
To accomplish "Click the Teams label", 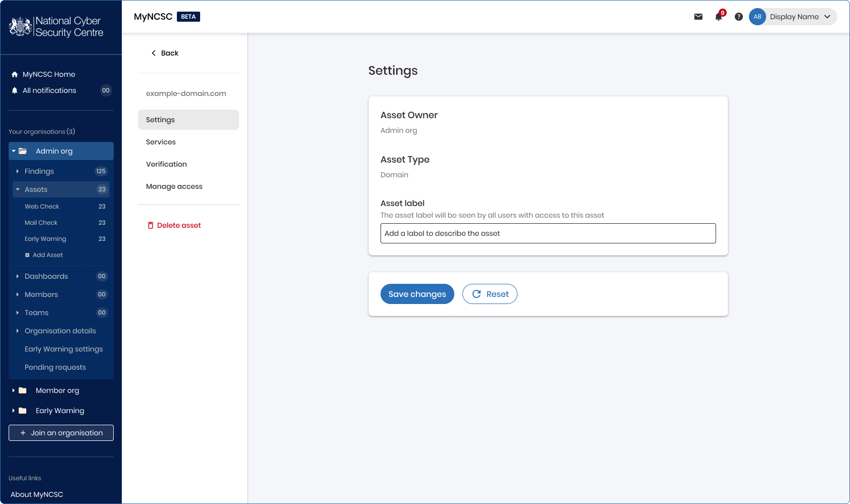I will coord(37,313).
